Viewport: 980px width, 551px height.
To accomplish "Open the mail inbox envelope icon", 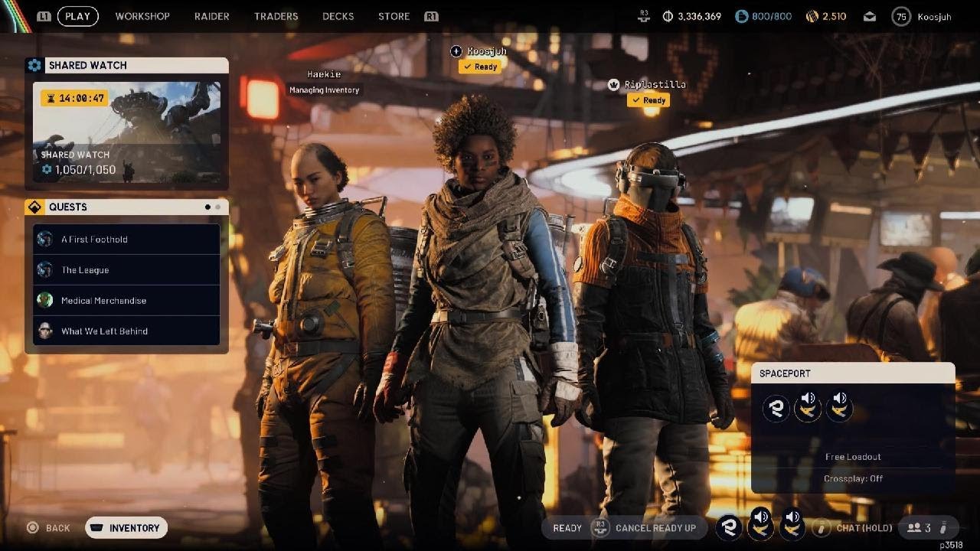I will click(869, 16).
